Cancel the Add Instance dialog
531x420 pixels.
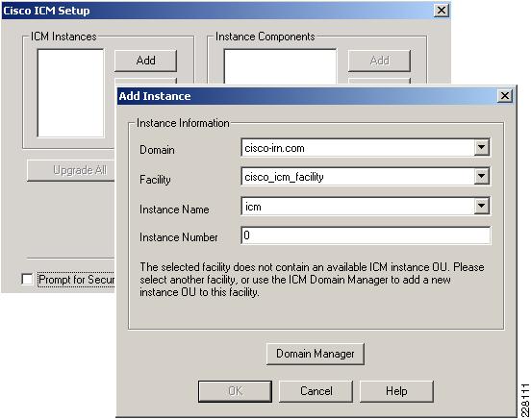click(316, 391)
